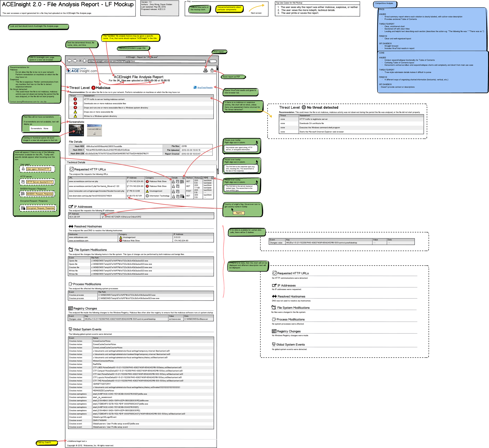
Task: Click the info icon in the Status column header
Action: (x=201, y=178)
